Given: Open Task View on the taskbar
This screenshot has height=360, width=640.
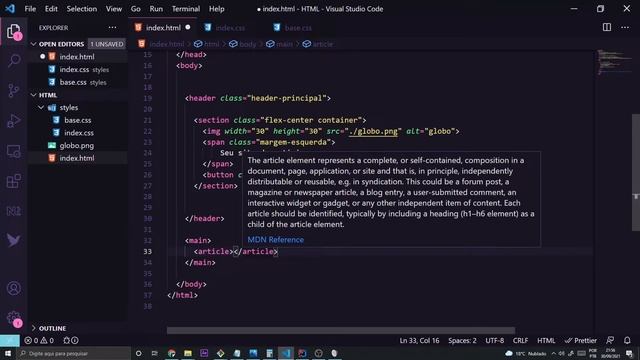Looking at the screenshot, I should 155,353.
